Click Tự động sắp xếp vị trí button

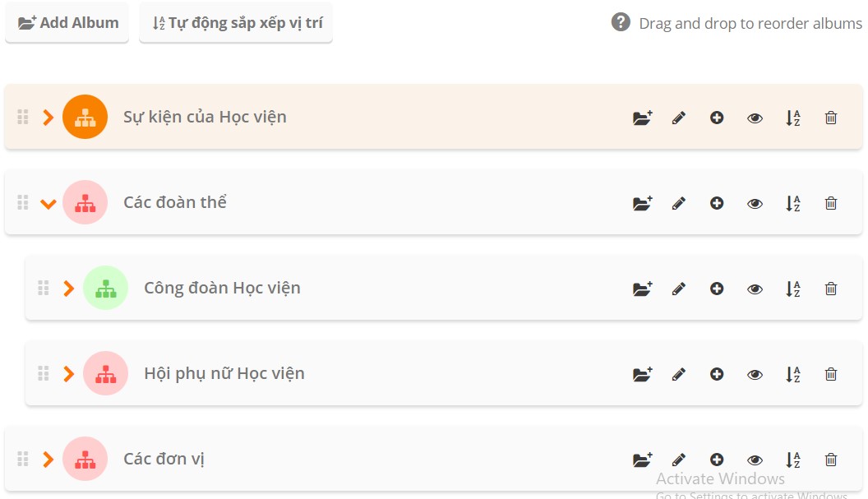[236, 23]
